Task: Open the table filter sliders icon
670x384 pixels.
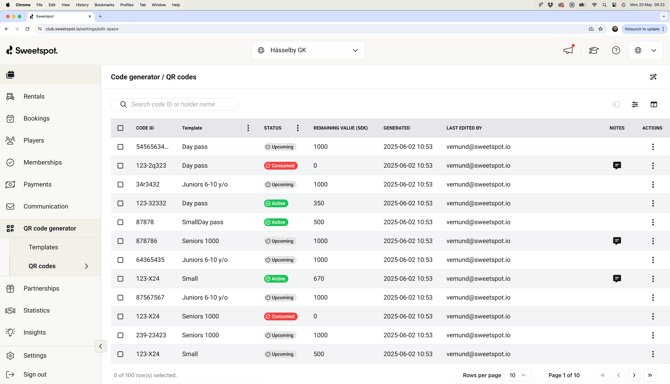Action: click(x=635, y=104)
